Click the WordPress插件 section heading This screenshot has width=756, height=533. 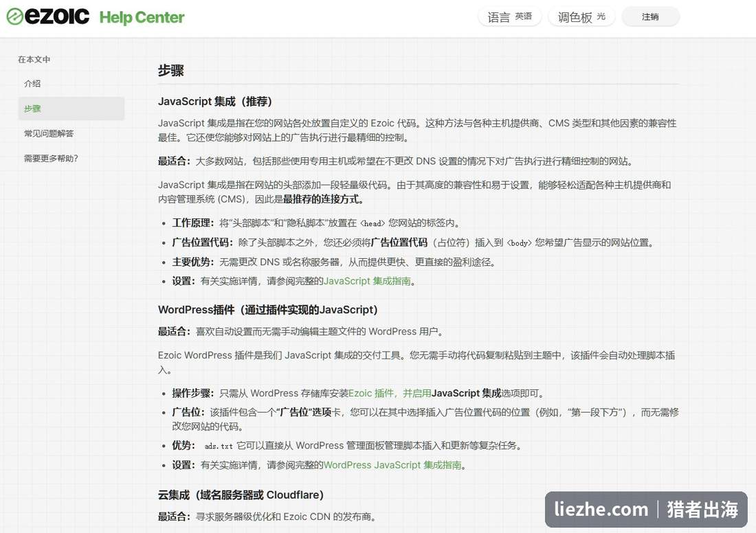(x=267, y=309)
